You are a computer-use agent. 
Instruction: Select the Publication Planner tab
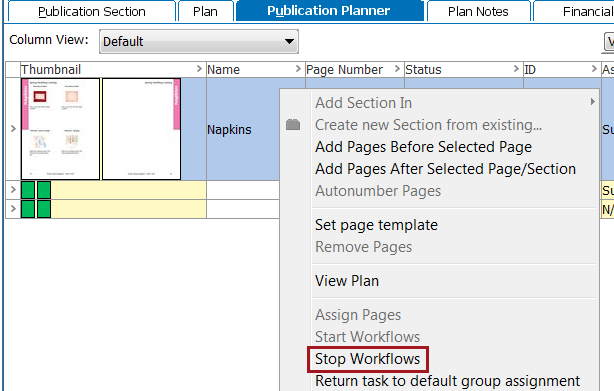tap(329, 11)
